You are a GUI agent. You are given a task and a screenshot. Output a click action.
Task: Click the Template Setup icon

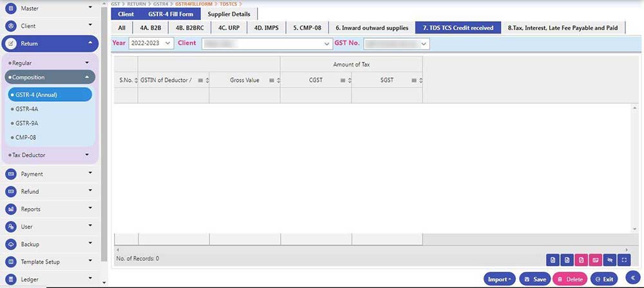pyautogui.click(x=10, y=262)
